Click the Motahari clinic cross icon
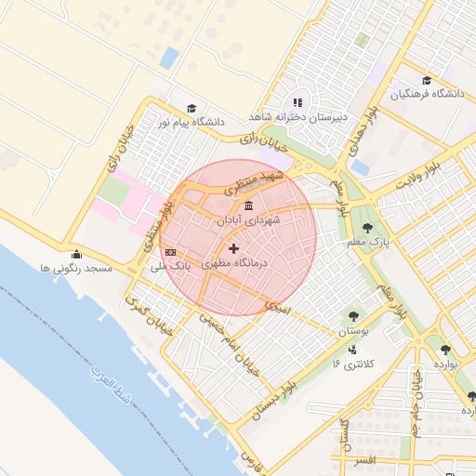This screenshot has width=476, height=476. coord(233,248)
